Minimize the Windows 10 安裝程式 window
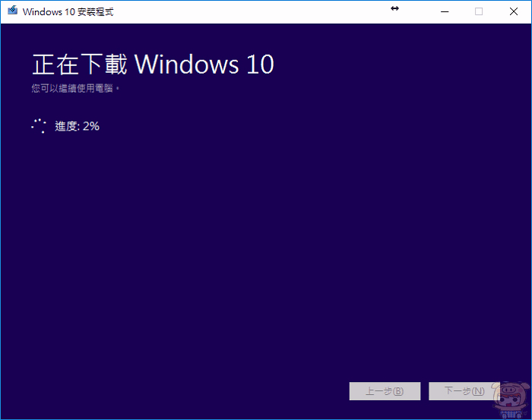Image resolution: width=532 pixels, height=420 pixels. coord(445,12)
